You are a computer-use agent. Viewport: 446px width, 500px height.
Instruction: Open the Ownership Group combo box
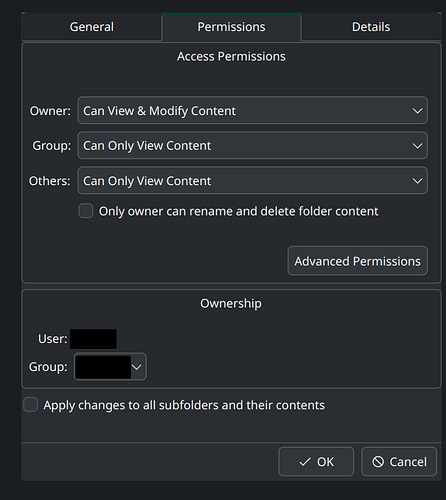pos(110,367)
